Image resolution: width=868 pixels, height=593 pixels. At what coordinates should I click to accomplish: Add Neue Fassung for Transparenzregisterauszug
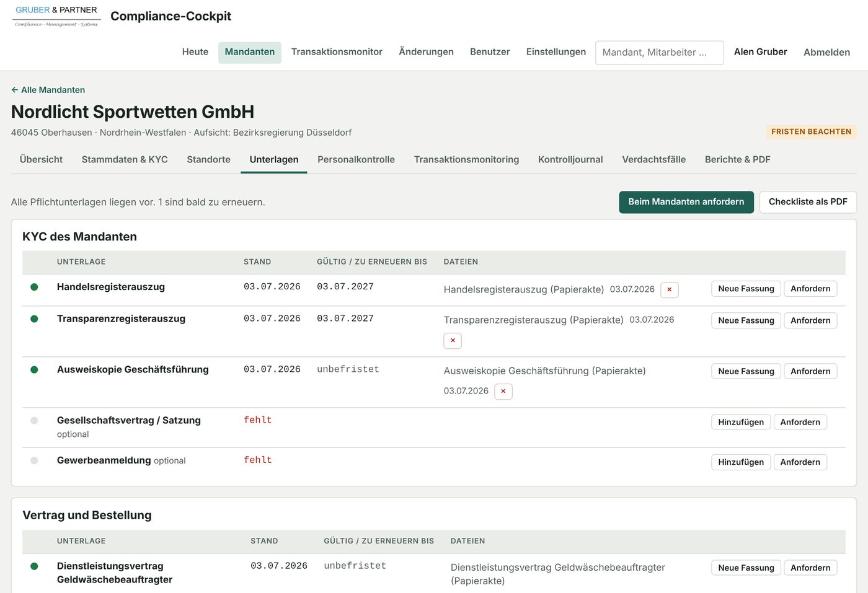(x=746, y=320)
